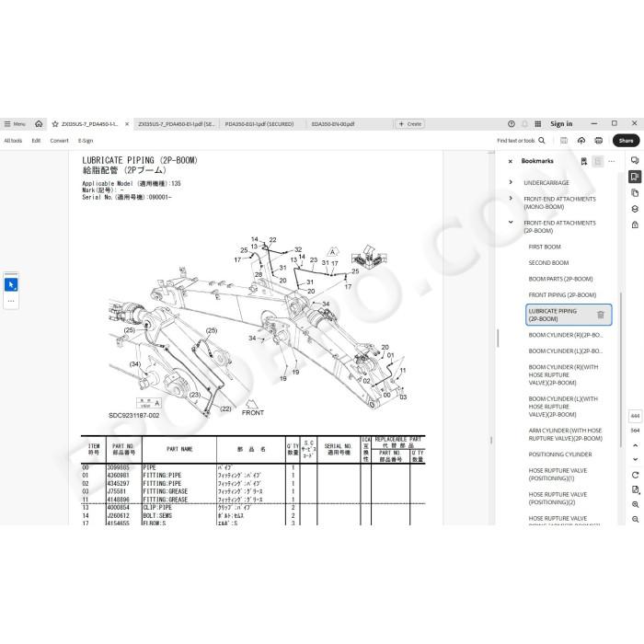The image size is (644, 644).
Task: Select LUBRICATE PIPING (2P-BOOM) bookmark
Action: (569, 315)
